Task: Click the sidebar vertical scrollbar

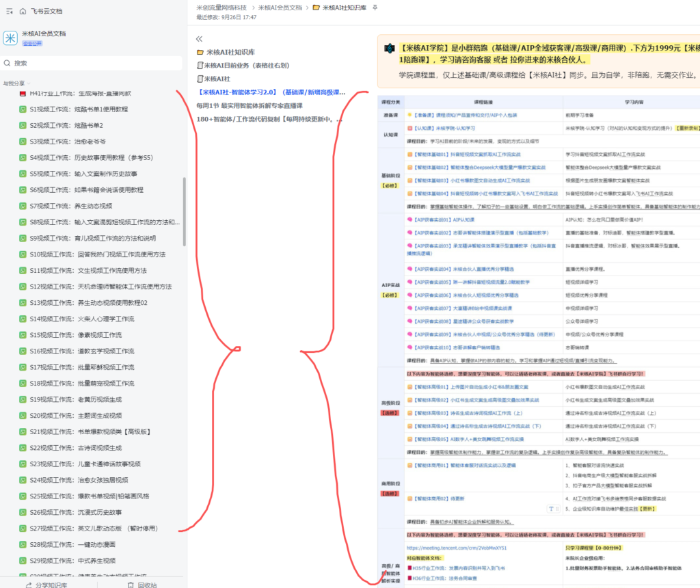Action: [184, 212]
